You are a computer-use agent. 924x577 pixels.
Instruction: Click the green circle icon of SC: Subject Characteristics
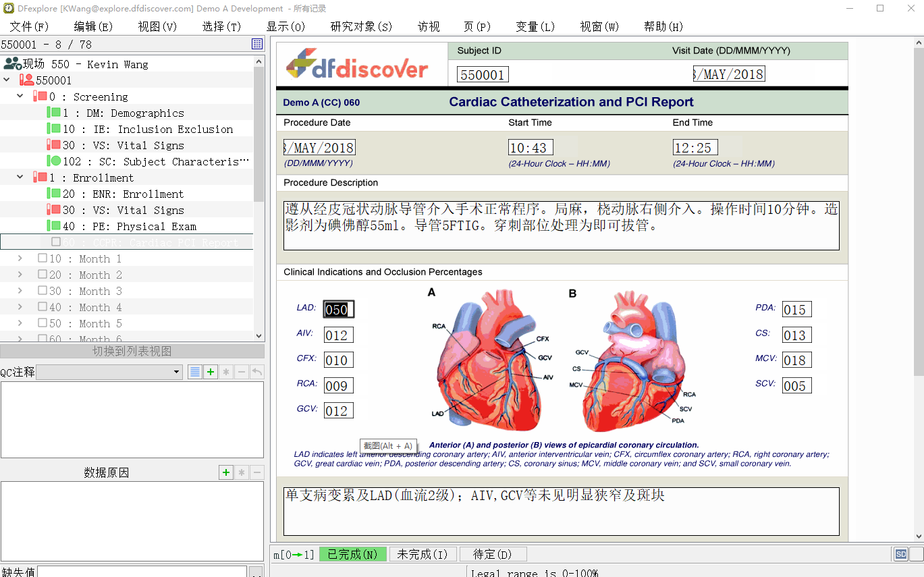pyautogui.click(x=53, y=161)
